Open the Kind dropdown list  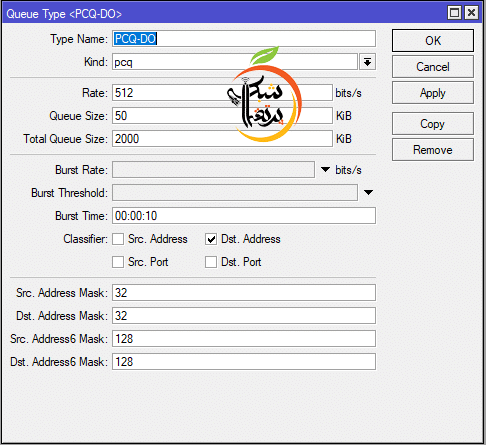[x=367, y=62]
